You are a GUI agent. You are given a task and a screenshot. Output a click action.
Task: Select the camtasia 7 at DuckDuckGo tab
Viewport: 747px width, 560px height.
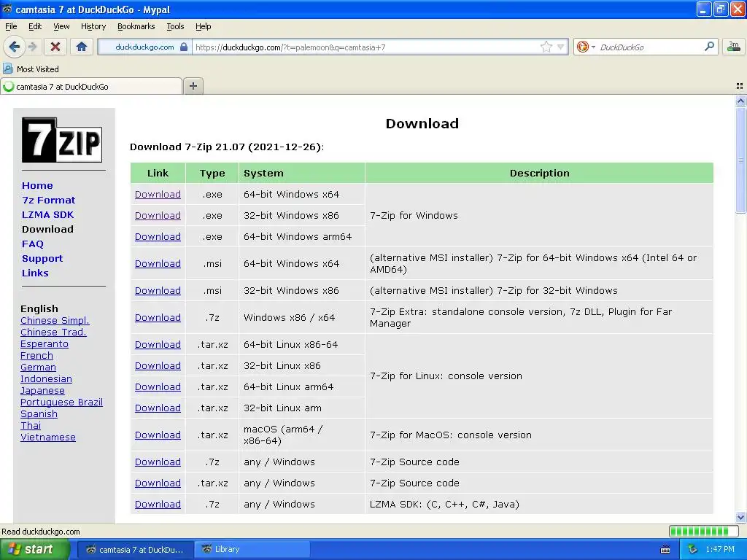pos(91,86)
